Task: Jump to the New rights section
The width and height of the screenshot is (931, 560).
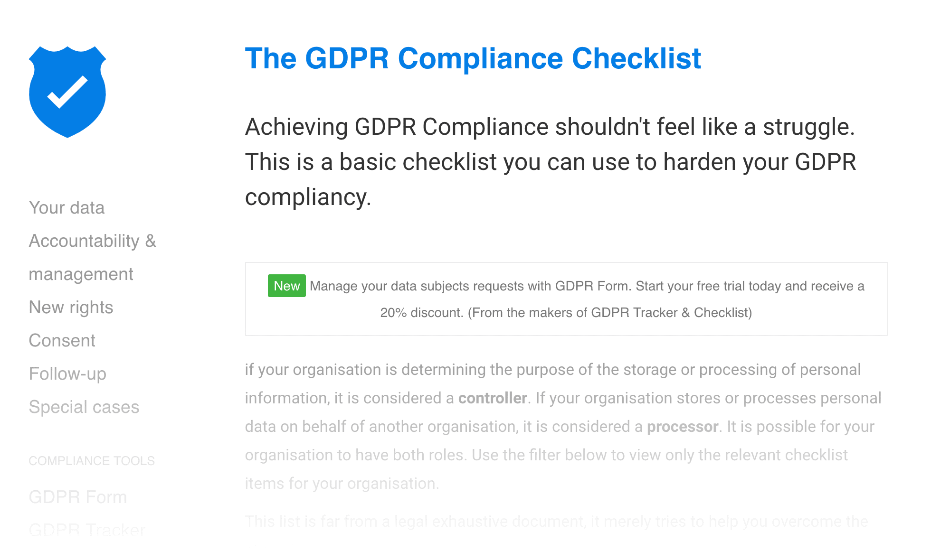Action: 71,308
